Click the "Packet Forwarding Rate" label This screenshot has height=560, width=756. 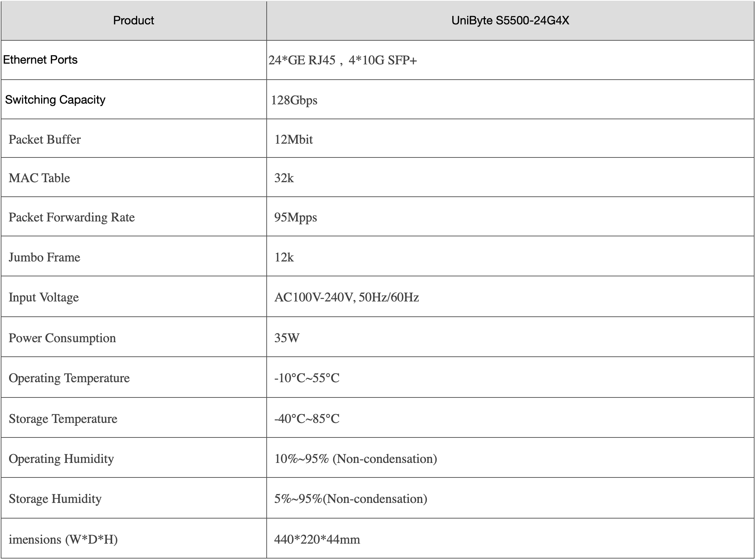72,217
